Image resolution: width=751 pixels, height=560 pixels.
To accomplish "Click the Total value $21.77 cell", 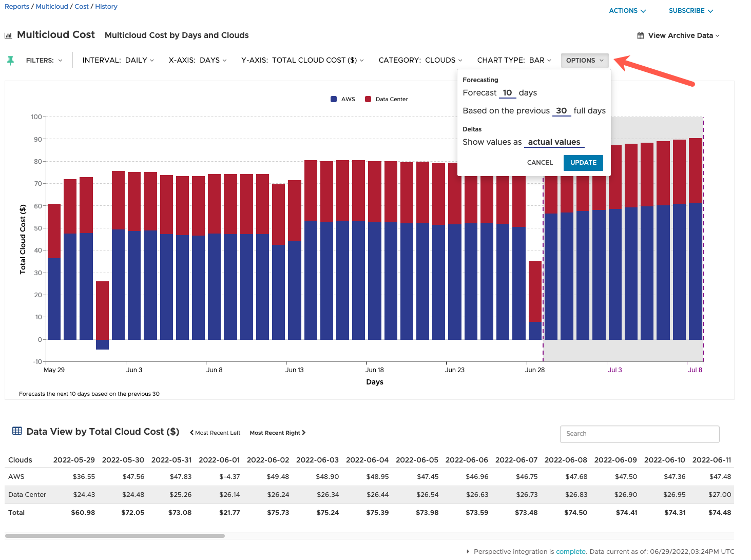I will [229, 512].
